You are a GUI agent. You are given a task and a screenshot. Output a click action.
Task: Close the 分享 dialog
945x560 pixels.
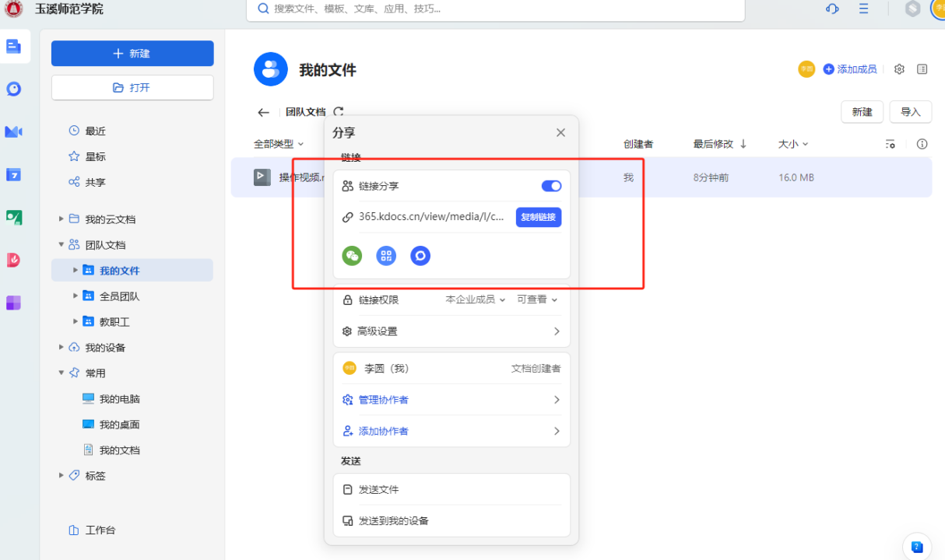(x=560, y=133)
